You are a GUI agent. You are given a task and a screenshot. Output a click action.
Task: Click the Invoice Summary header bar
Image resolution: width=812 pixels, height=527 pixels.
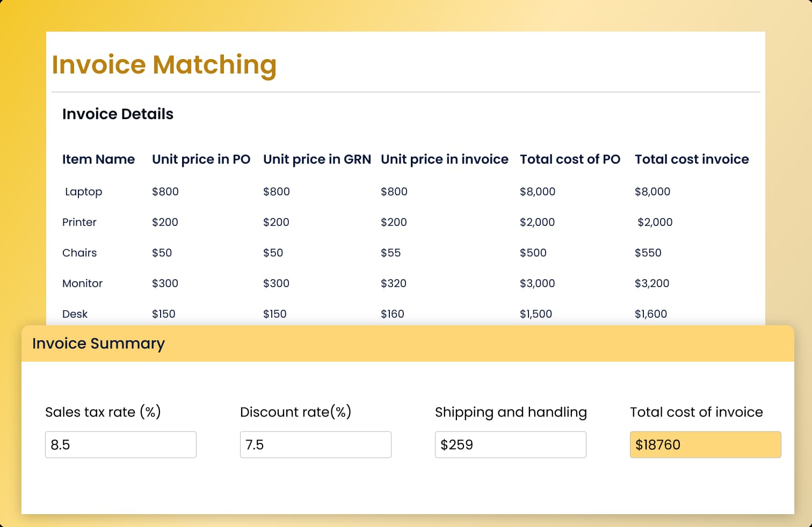click(407, 343)
